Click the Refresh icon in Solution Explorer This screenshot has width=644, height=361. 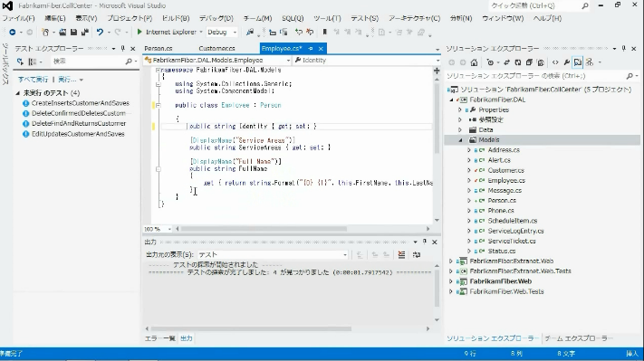pyautogui.click(x=518, y=62)
